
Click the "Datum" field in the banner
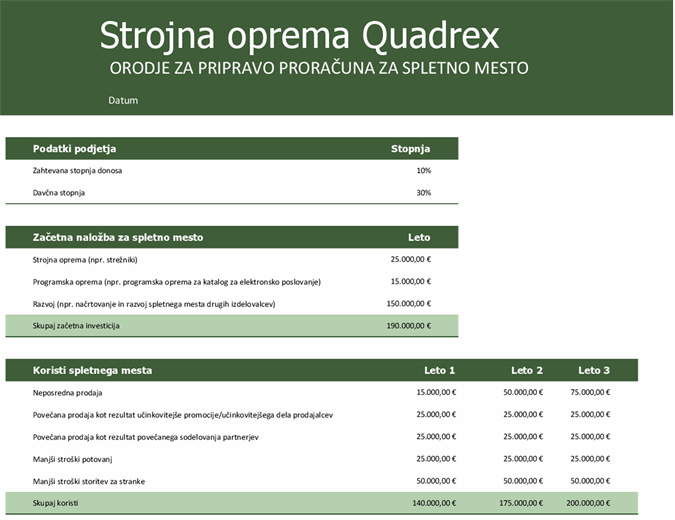(x=123, y=100)
